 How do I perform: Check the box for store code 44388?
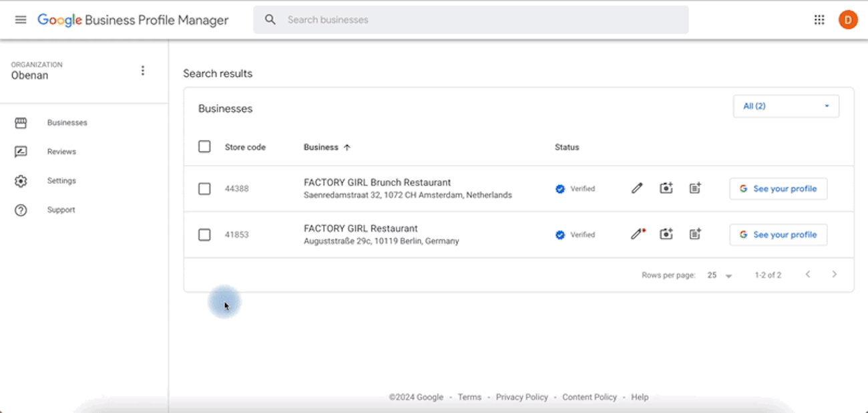[204, 189]
